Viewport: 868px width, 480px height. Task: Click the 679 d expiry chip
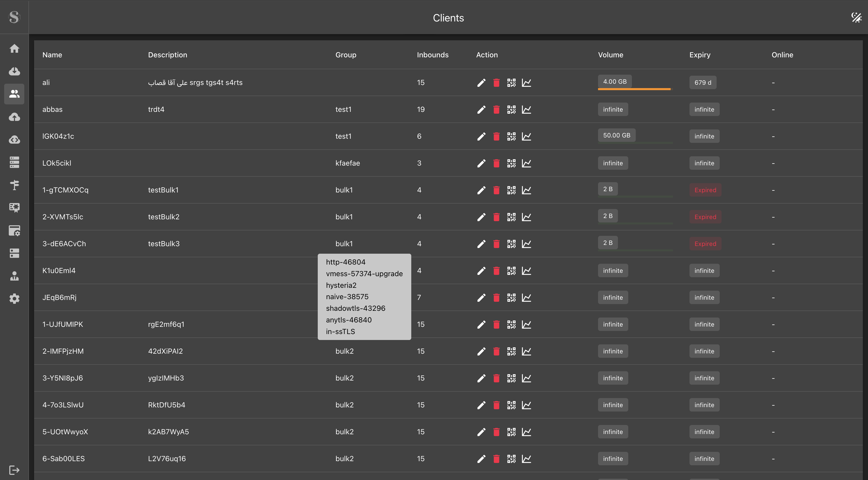[703, 83]
